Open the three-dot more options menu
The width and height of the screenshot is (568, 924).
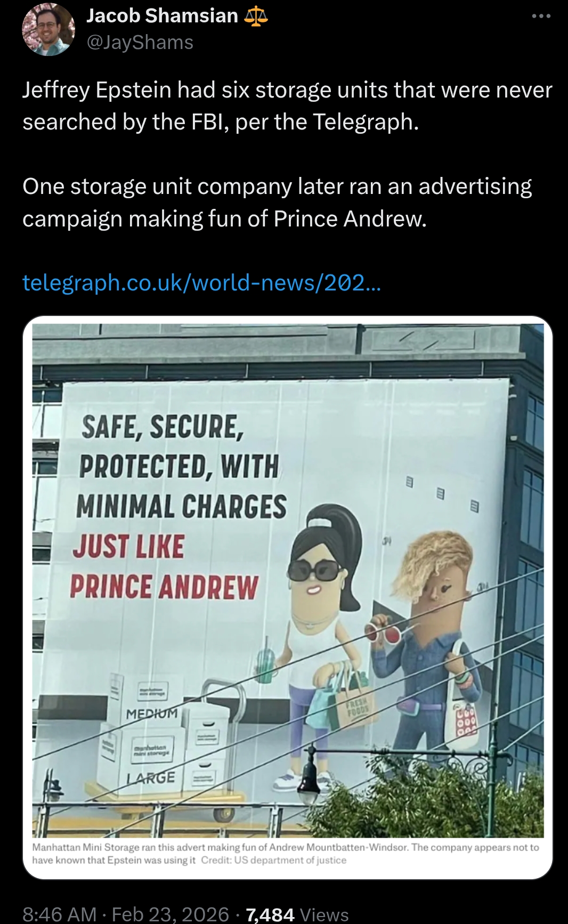coord(541,16)
